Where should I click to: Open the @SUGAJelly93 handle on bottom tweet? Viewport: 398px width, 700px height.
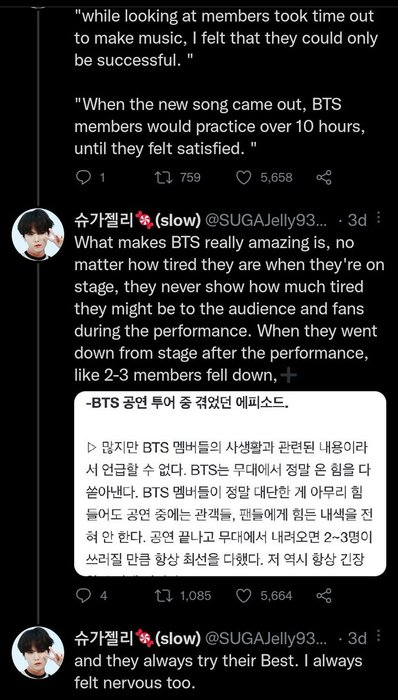tap(265, 638)
